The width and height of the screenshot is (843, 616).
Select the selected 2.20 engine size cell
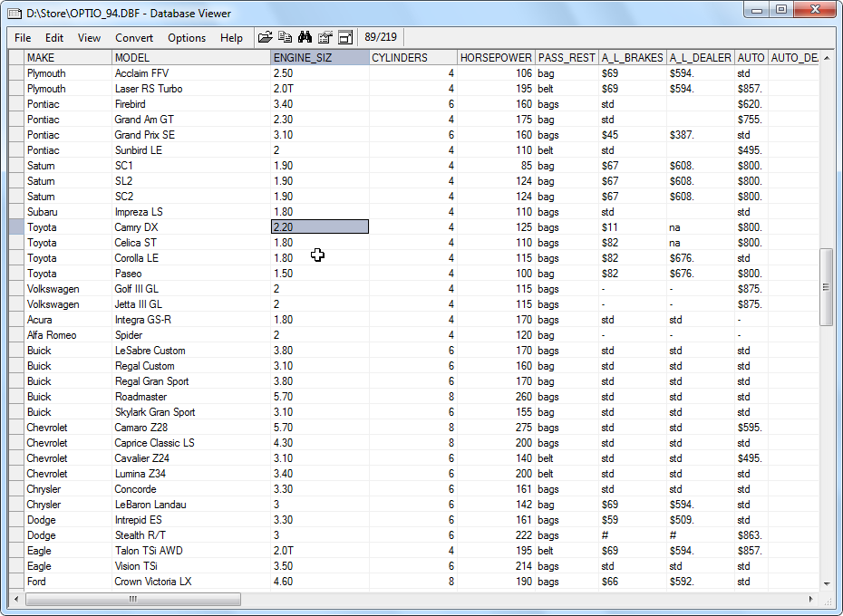pyautogui.click(x=320, y=226)
